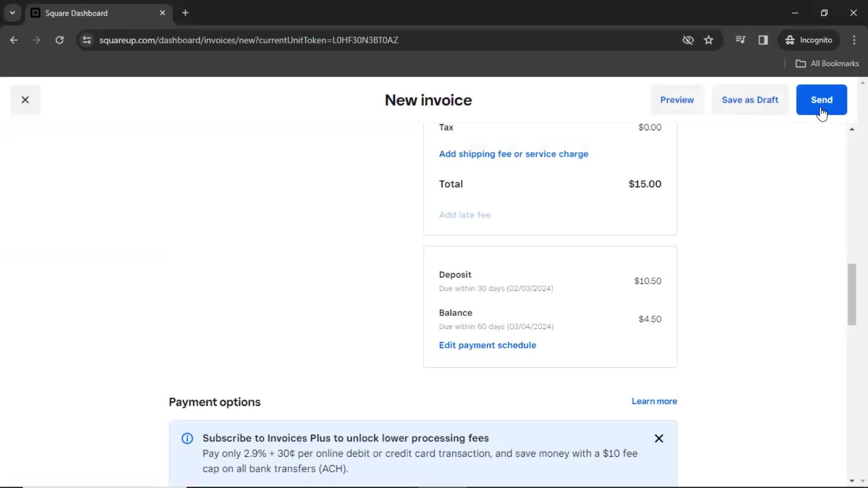
Task: Click the New invoice title
Action: [x=428, y=100]
